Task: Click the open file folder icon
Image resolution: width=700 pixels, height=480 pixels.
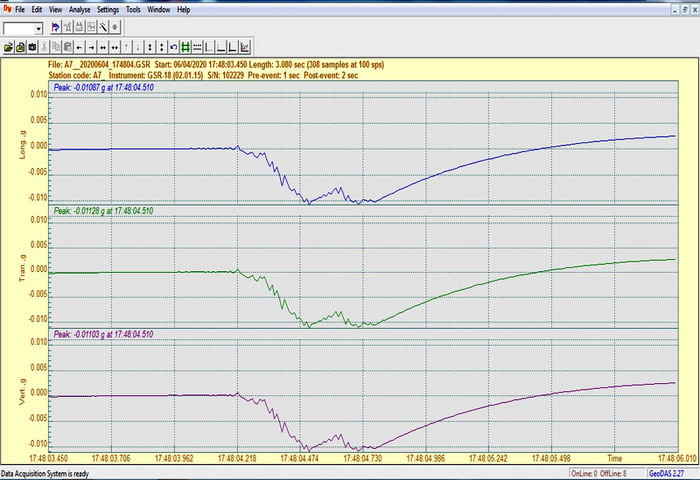Action: click(x=8, y=47)
